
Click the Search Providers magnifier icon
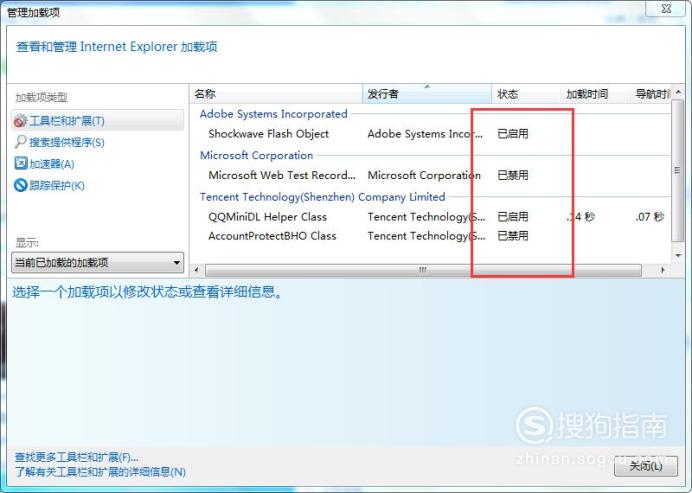(20, 142)
